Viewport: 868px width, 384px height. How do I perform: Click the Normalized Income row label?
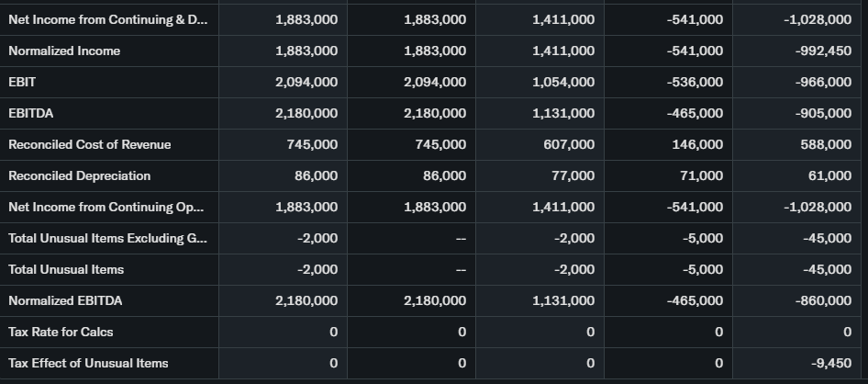click(64, 51)
